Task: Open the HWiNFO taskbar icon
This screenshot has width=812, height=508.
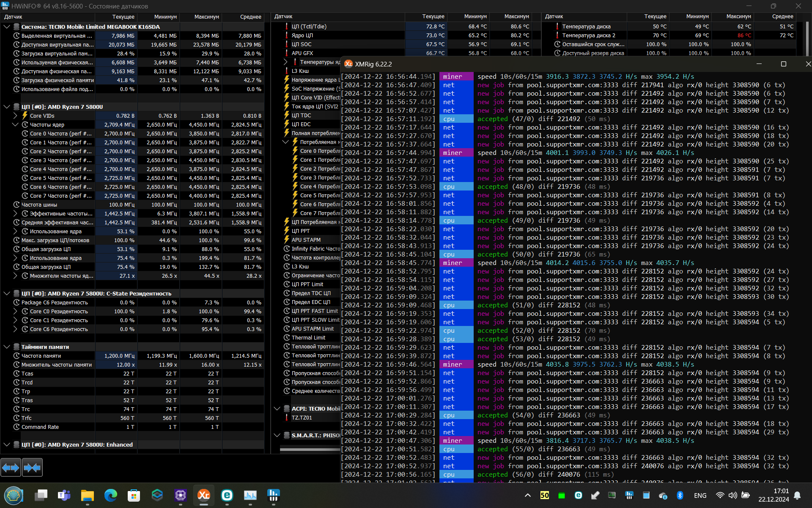Action: pos(273,495)
